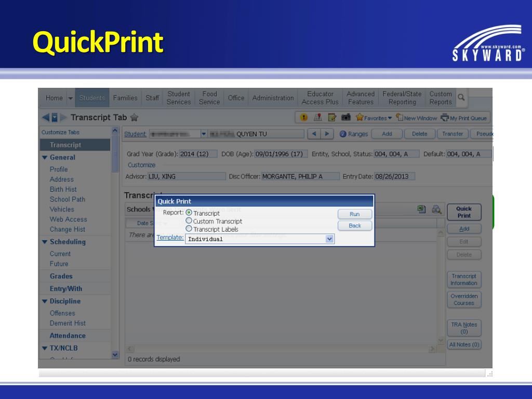Open Profile in sidebar
This screenshot has width=532, height=399.
pos(59,169)
